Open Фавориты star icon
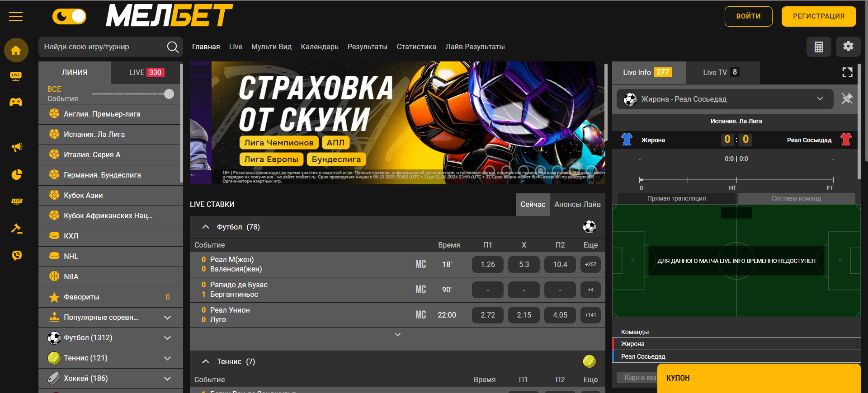The height and width of the screenshot is (393, 868). point(54,297)
